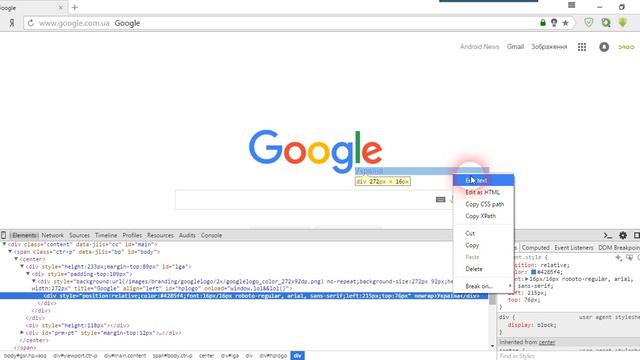Click the lightbulb icon in address bar
Screen dimensions: 640x360
[x=554, y=23]
